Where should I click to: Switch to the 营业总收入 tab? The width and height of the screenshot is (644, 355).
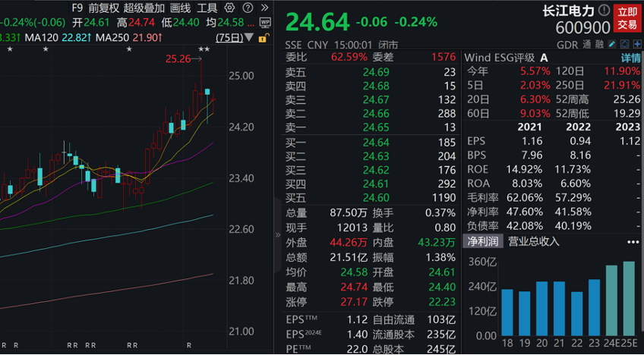(533, 241)
